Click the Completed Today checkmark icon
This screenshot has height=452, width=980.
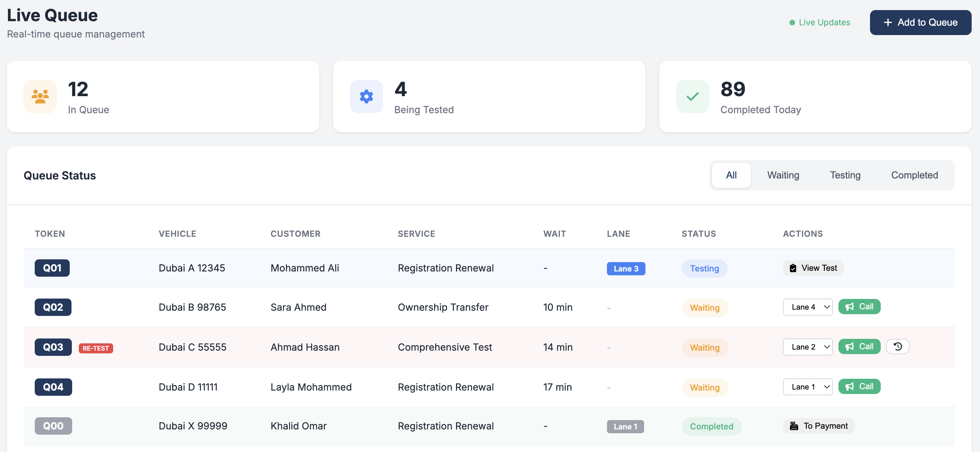[x=692, y=96]
